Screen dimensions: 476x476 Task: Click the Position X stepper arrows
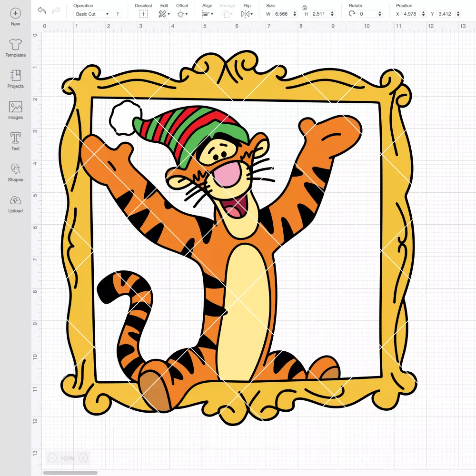coord(424,14)
